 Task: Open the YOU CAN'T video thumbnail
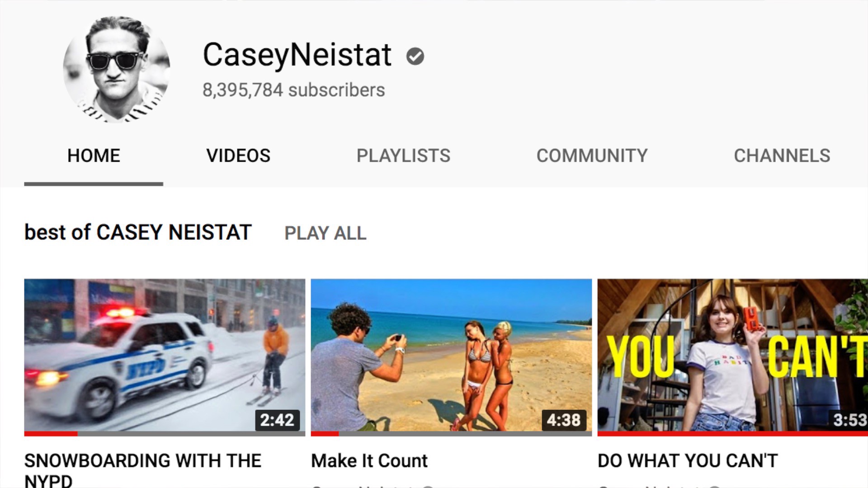click(x=733, y=355)
